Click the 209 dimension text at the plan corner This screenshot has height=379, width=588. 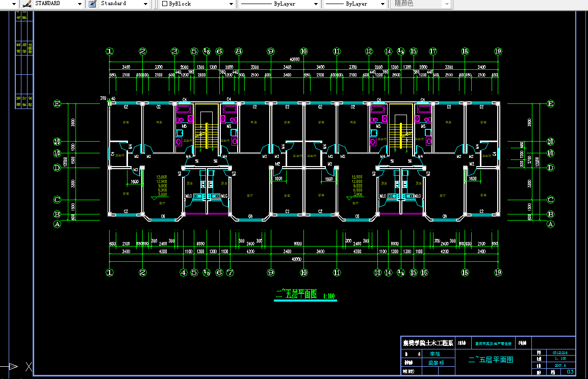(x=103, y=98)
